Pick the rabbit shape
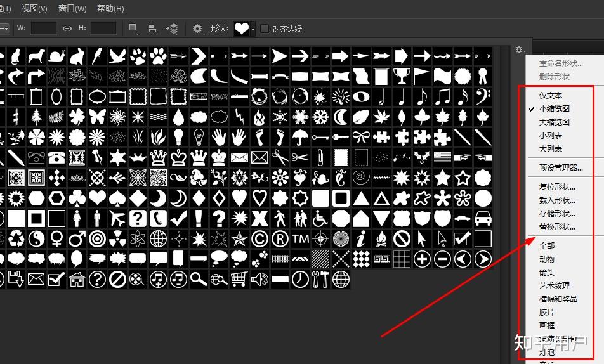Image resolution: width=604 pixels, height=364 pixels. pyautogui.click(x=77, y=56)
